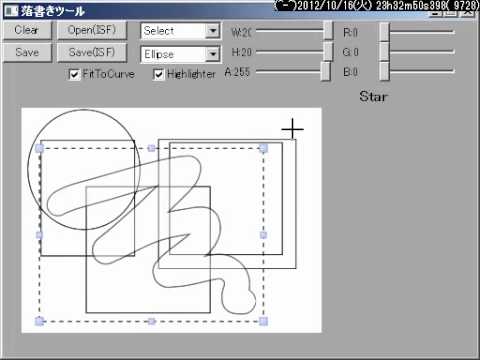Click the B blue slider thumb
Viewport: 480px width, 360px height.
384,71
